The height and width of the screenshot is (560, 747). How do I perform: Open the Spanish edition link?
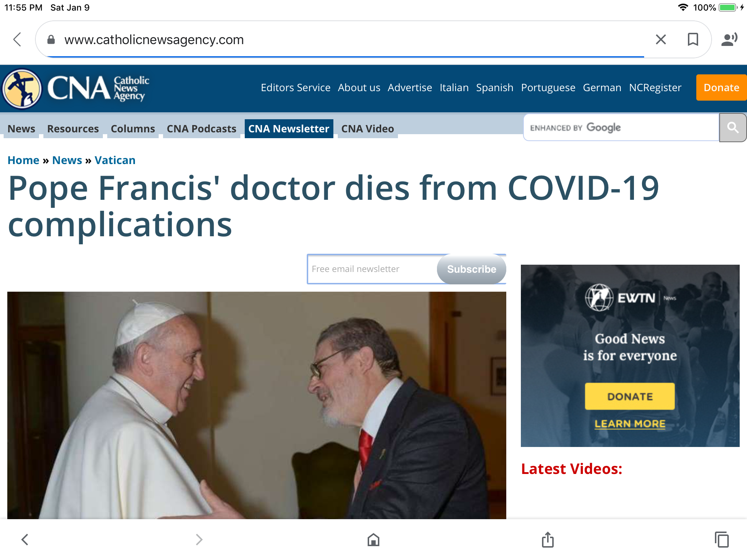tap(494, 87)
